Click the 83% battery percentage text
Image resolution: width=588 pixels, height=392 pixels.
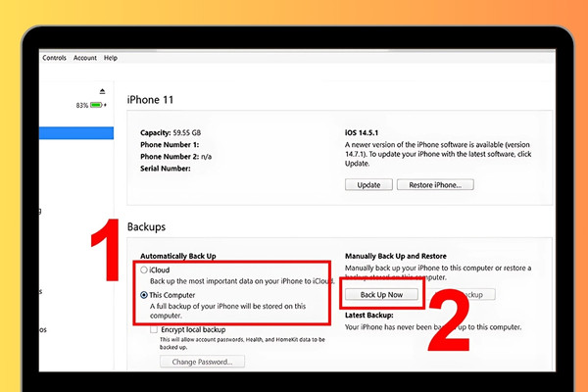[82, 106]
